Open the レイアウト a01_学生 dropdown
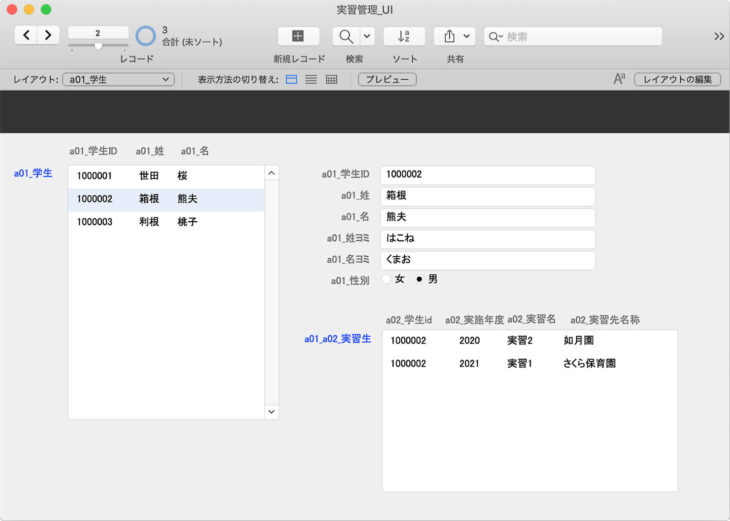This screenshot has height=521, width=730. click(118, 79)
